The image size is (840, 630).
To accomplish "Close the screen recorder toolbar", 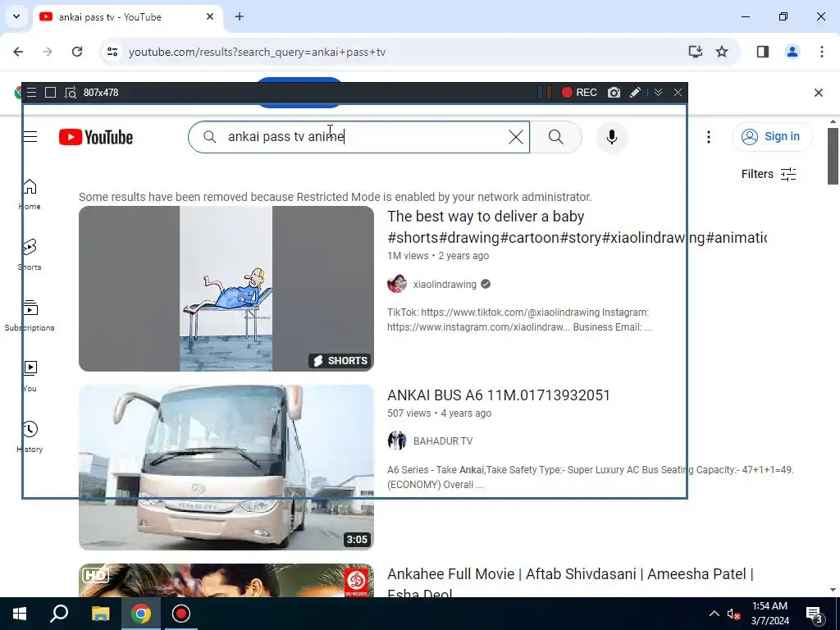I will pyautogui.click(x=678, y=93).
